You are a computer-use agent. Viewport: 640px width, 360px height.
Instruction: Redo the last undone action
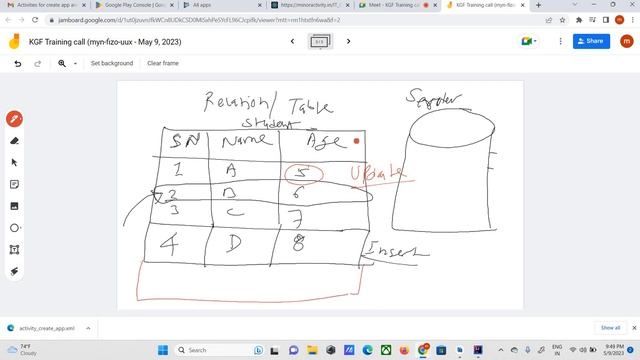click(x=38, y=63)
